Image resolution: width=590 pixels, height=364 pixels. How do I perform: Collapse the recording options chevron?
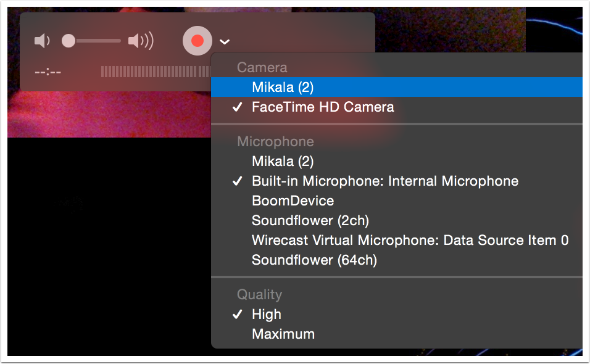(225, 42)
